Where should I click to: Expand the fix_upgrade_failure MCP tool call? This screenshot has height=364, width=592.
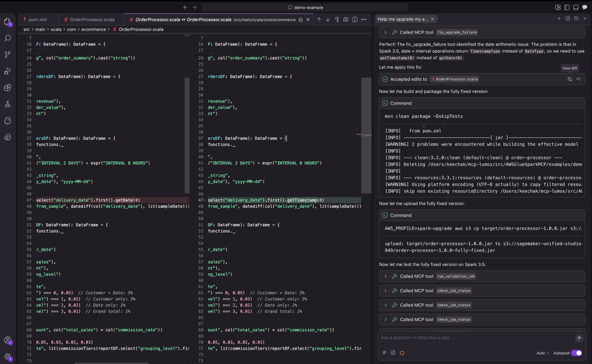tap(386, 32)
